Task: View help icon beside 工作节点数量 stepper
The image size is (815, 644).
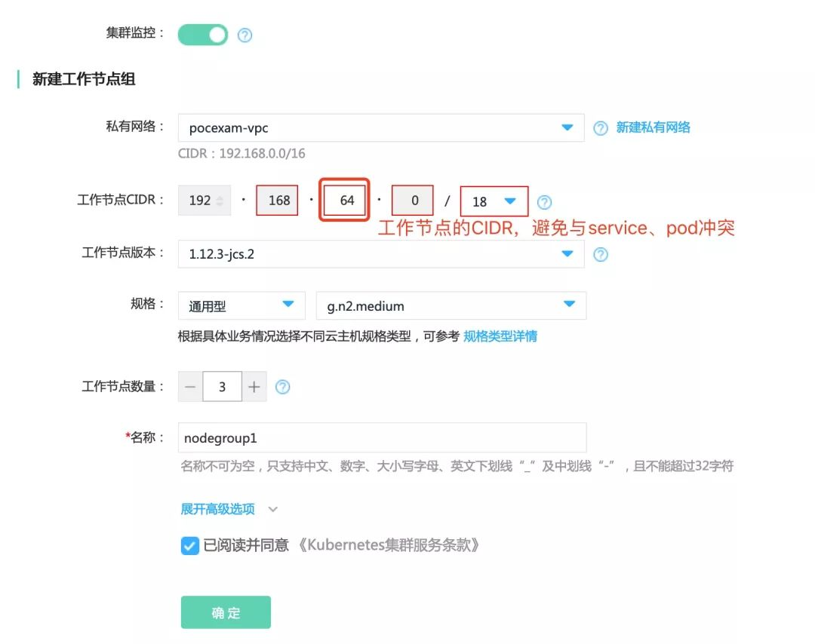Action: tap(283, 386)
